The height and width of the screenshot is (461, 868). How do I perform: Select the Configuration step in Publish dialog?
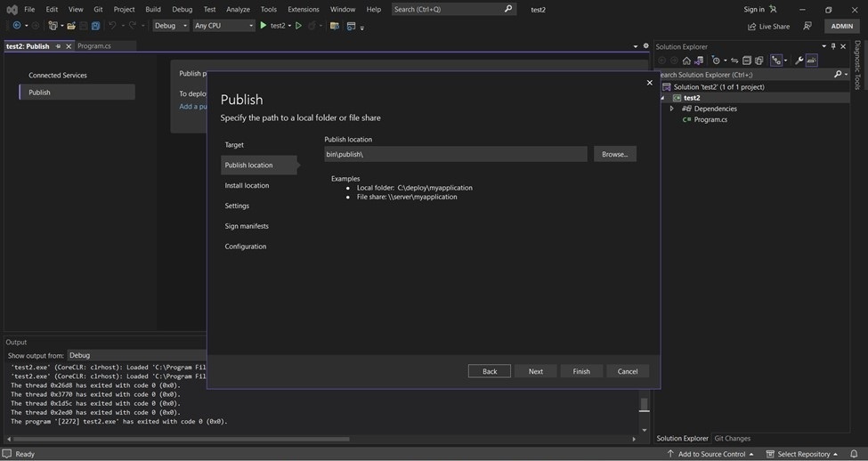246,247
